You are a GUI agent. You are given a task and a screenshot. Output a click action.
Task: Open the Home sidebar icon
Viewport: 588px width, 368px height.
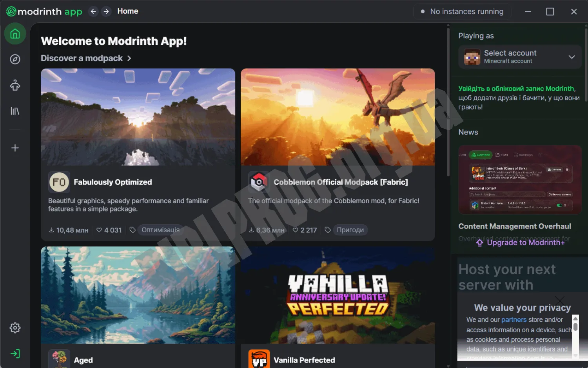(15, 34)
